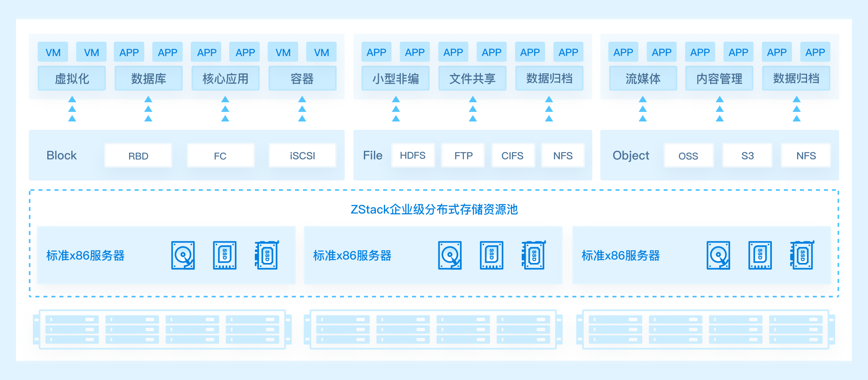
Task: Click the right server rack illustration
Action: click(706, 329)
